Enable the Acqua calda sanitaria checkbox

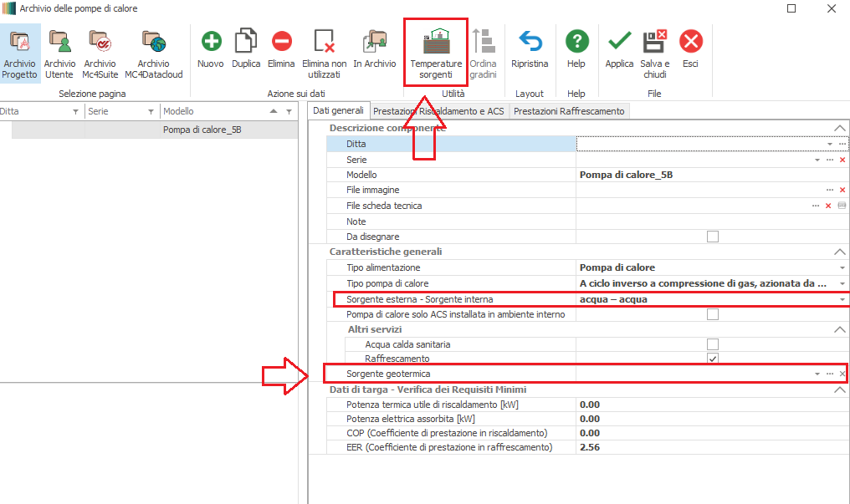pyautogui.click(x=713, y=344)
